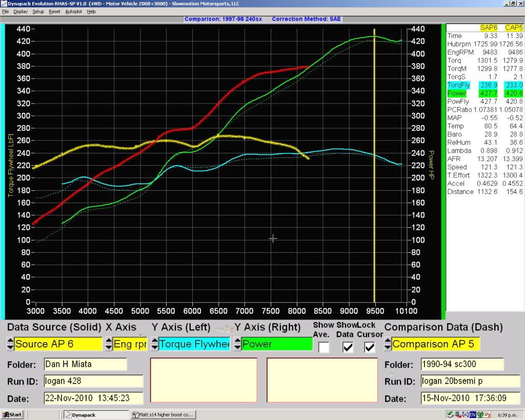Click the PCRatio row in data panel
Image resolution: width=525 pixels, height=420 pixels.
(485, 110)
